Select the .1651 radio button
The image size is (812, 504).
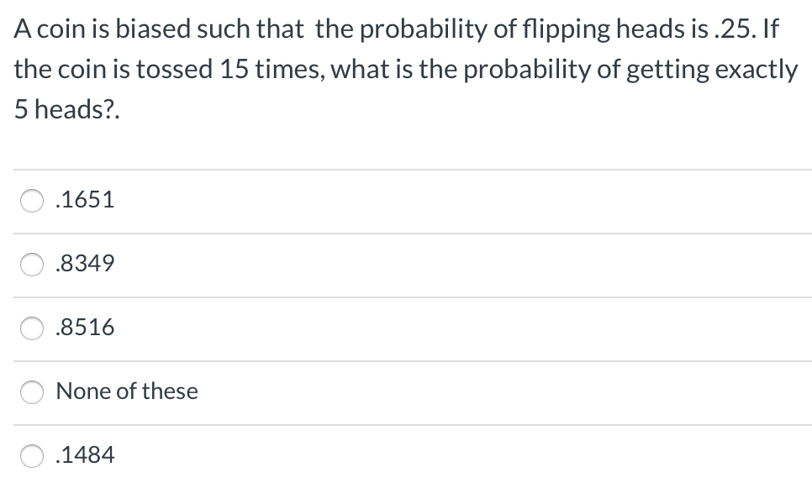(31, 201)
